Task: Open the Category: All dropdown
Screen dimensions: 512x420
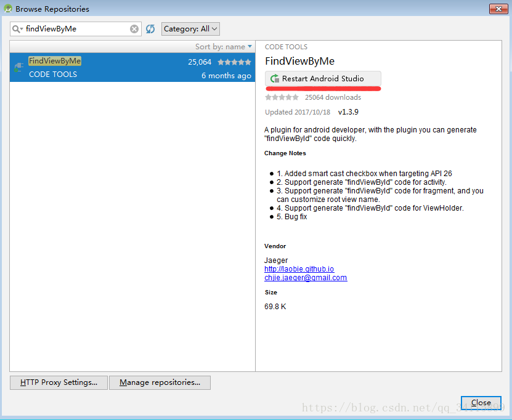Action: click(x=190, y=28)
